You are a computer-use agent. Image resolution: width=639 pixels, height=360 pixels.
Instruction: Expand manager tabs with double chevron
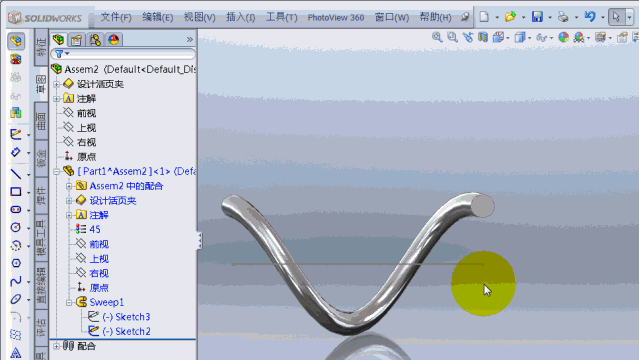pyautogui.click(x=189, y=40)
